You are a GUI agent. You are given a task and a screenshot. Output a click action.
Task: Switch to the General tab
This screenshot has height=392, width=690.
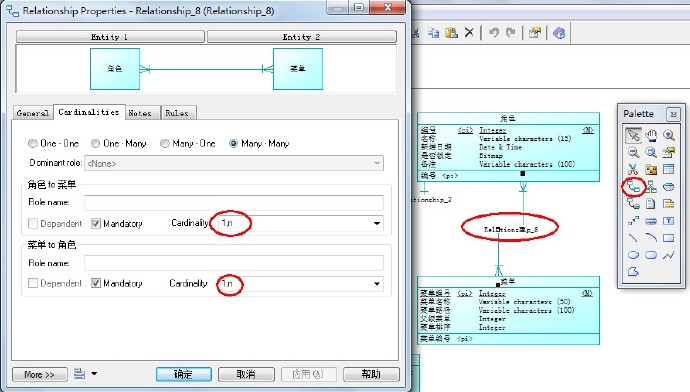[x=33, y=113]
